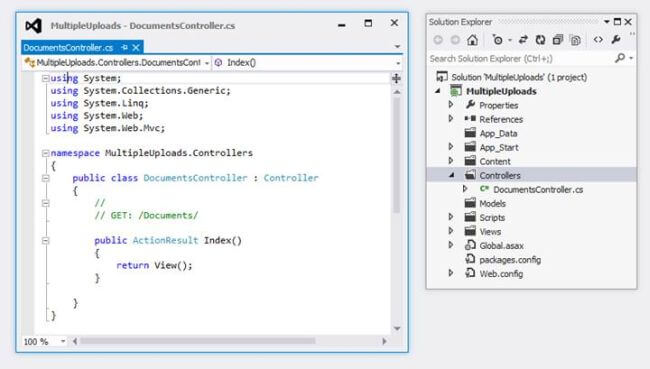Open Solution Explorer window position menu arrow
Image resolution: width=650 pixels, height=369 pixels.
pos(606,22)
